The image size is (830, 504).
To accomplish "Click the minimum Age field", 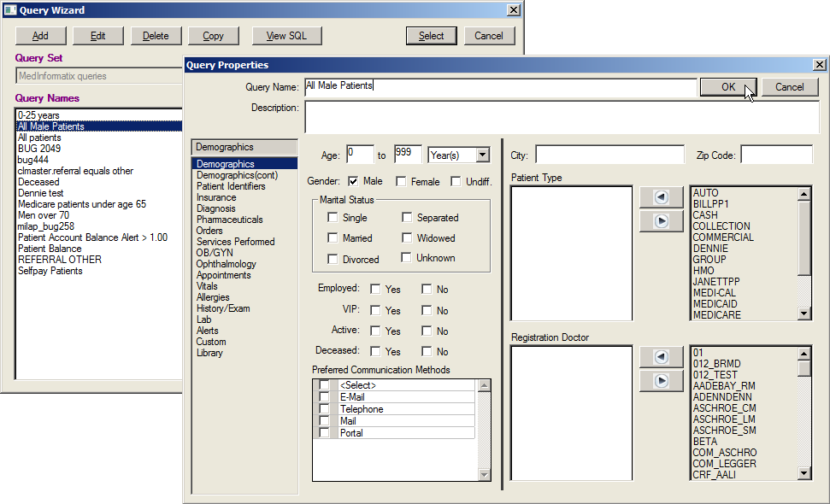I will (360, 155).
